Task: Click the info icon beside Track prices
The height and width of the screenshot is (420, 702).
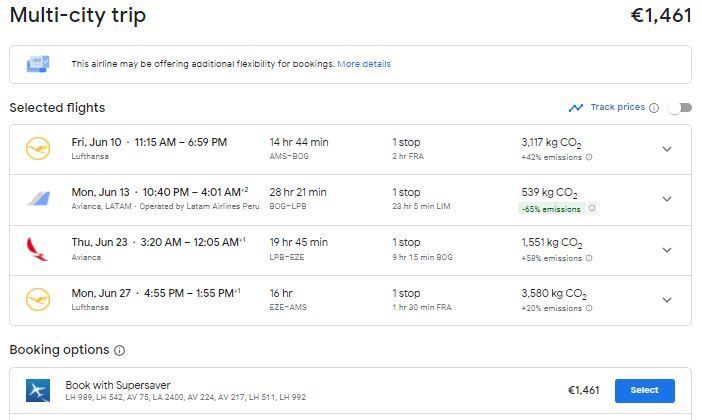Action: coord(654,108)
